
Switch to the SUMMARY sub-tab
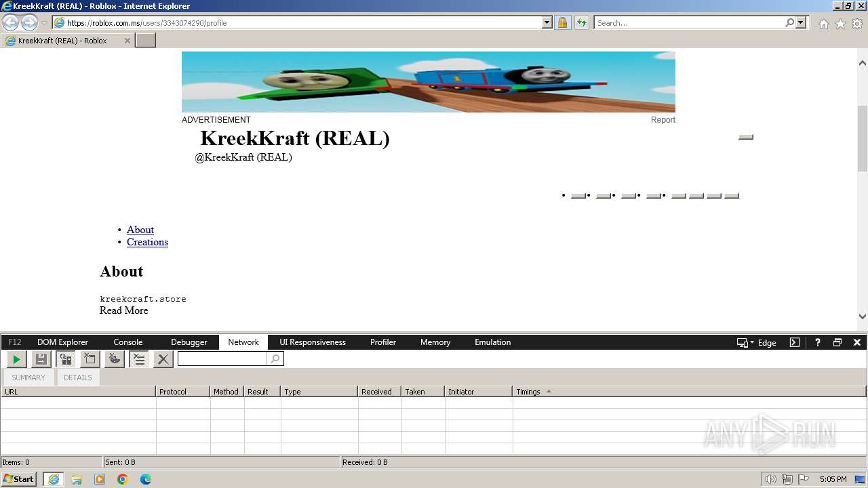point(28,378)
